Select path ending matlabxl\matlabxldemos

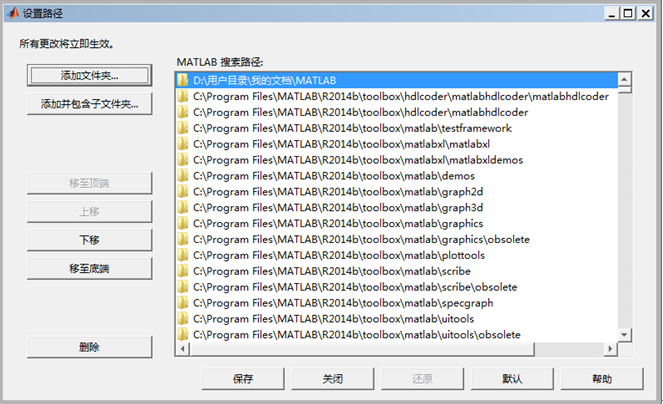(397, 160)
